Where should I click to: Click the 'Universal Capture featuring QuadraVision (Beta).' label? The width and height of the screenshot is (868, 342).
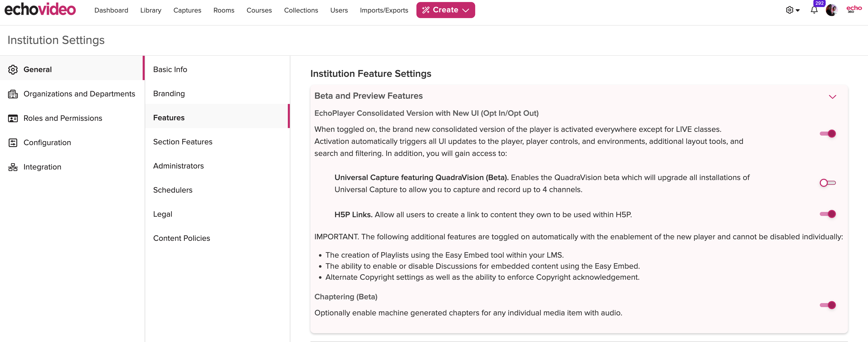[421, 178]
